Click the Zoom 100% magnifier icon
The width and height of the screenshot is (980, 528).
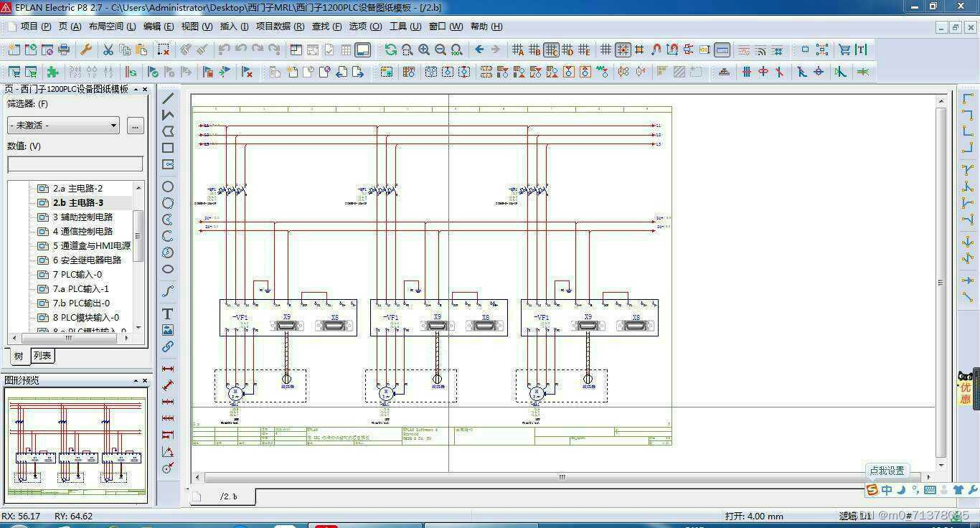pos(457,49)
